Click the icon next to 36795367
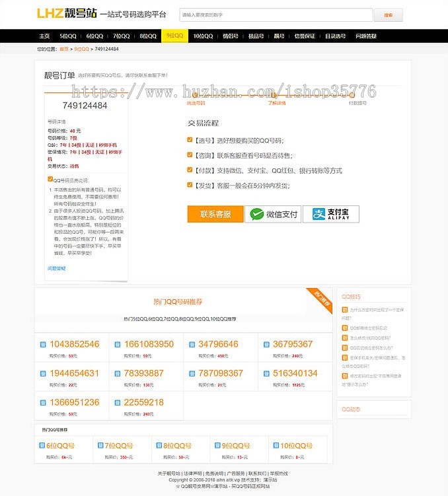 (x=266, y=345)
